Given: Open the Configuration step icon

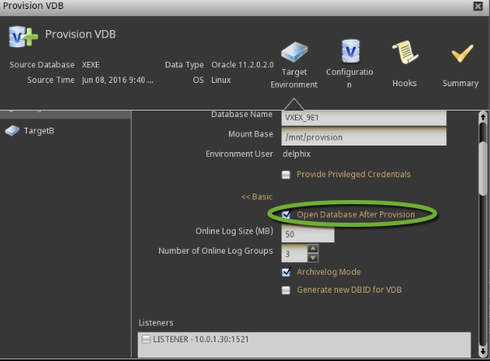Looking at the screenshot, I should [x=350, y=51].
